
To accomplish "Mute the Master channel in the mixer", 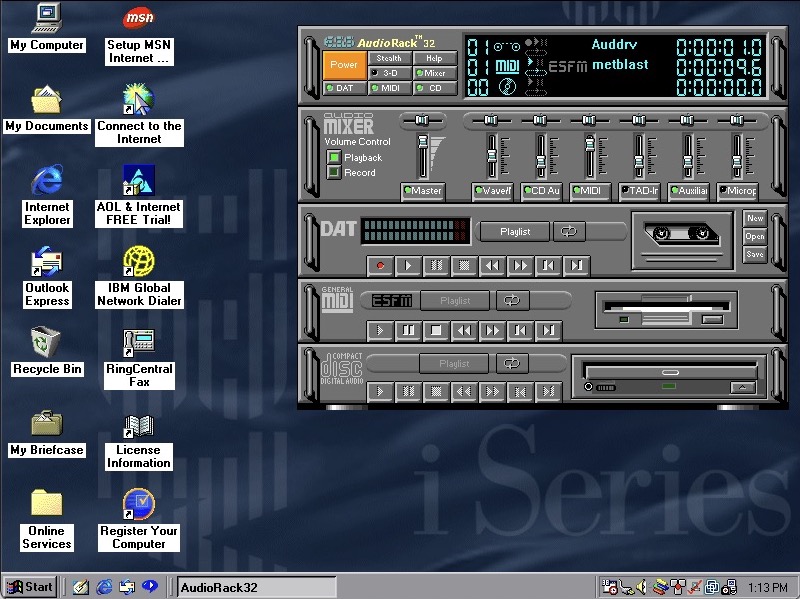I will (423, 191).
